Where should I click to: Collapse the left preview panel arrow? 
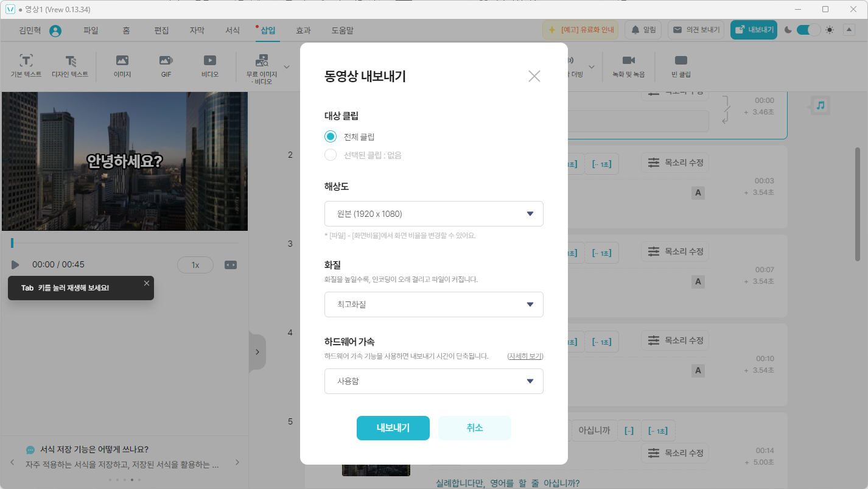point(257,352)
